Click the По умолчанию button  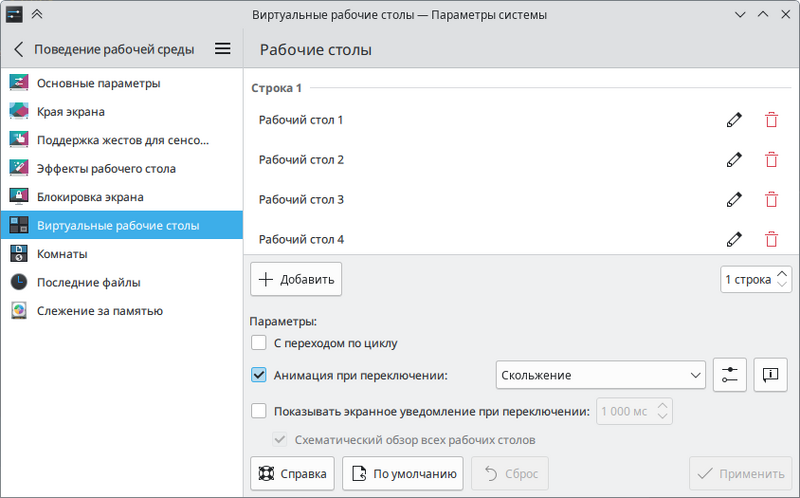[x=403, y=474]
